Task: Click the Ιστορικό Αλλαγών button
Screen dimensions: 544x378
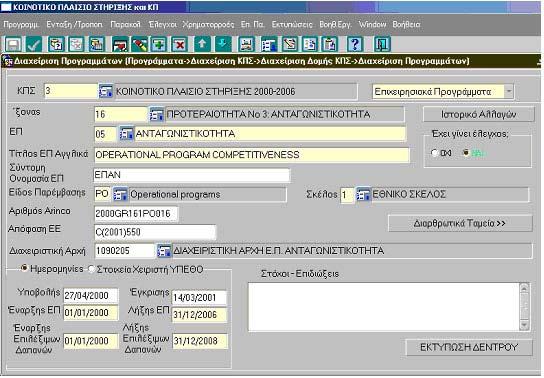Action: point(479,114)
